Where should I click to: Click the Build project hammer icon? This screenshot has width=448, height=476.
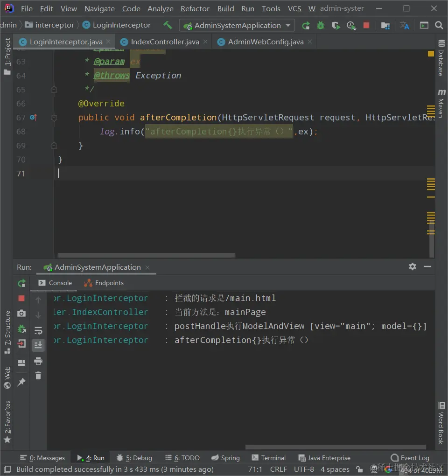[x=168, y=25]
